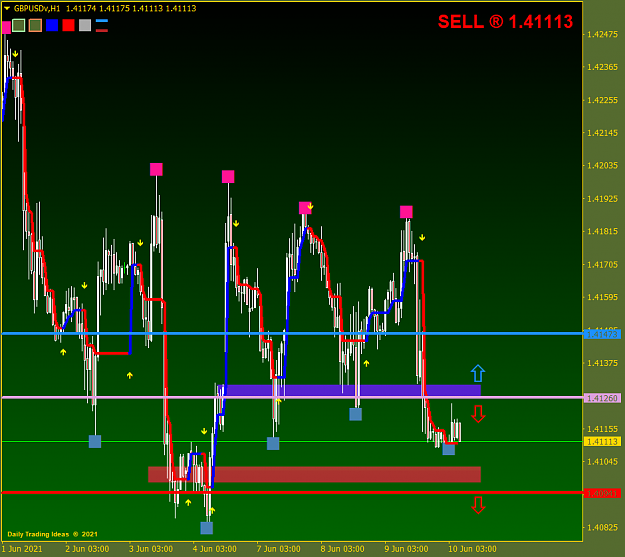Click the blue low marker near 10 Jun
Screen dimensions: 625x557
pyautogui.click(x=449, y=449)
